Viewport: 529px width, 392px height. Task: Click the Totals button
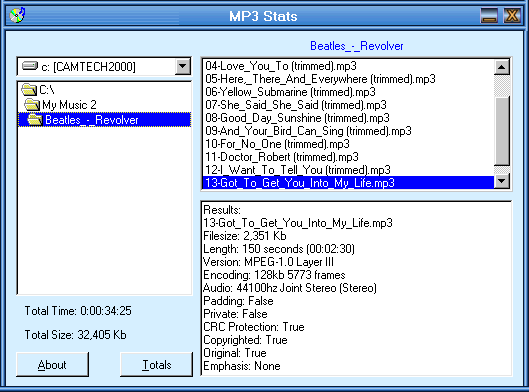click(157, 365)
